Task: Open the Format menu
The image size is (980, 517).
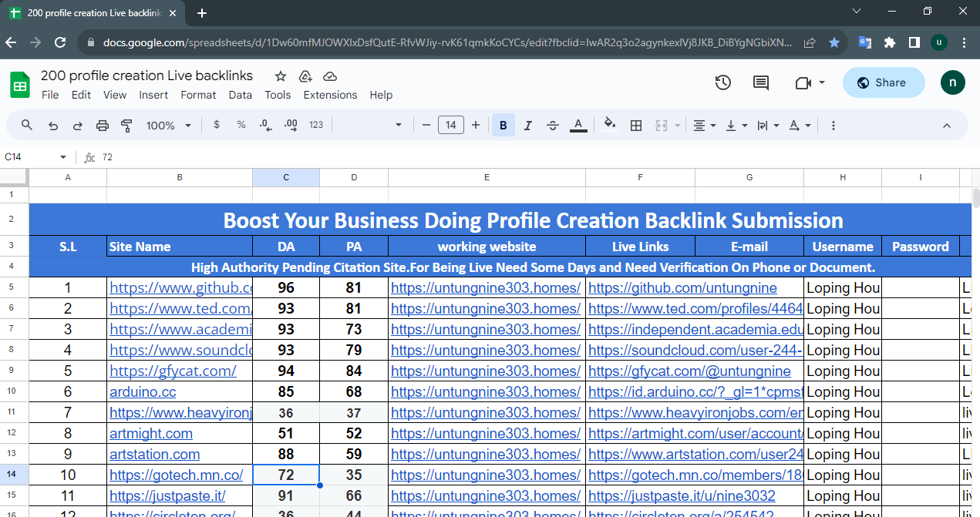Action: 198,95
